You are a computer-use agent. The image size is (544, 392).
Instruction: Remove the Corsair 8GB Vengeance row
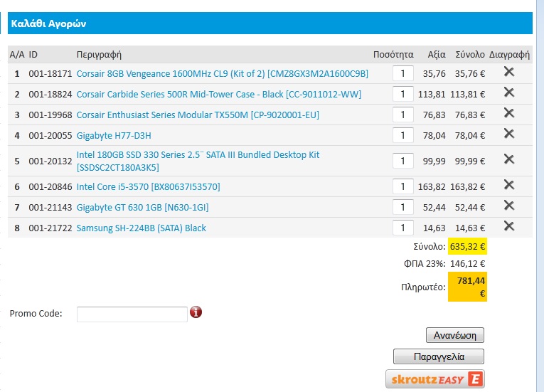(509, 72)
